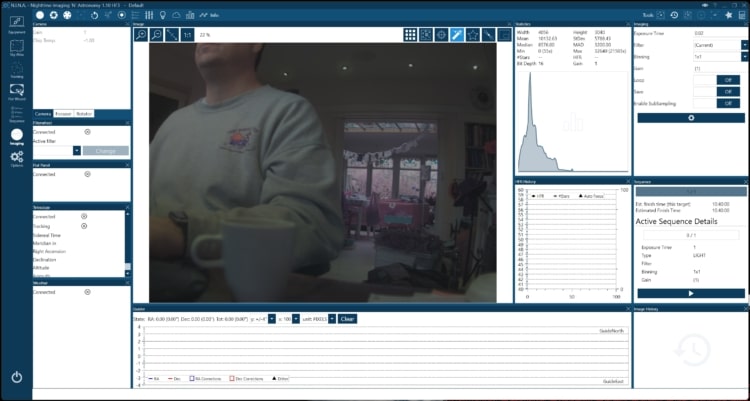Image resolution: width=750 pixels, height=401 pixels.
Task: Toggle star detection star icon
Action: pyautogui.click(x=473, y=34)
